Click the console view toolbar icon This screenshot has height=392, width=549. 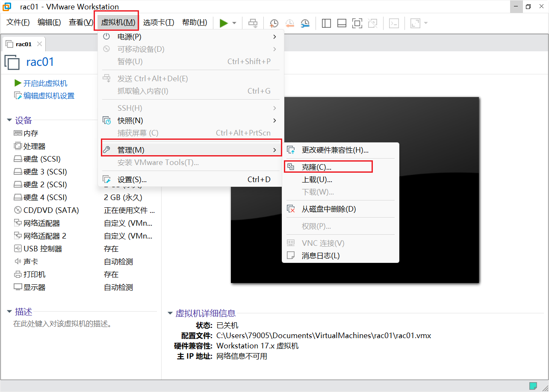click(x=394, y=23)
